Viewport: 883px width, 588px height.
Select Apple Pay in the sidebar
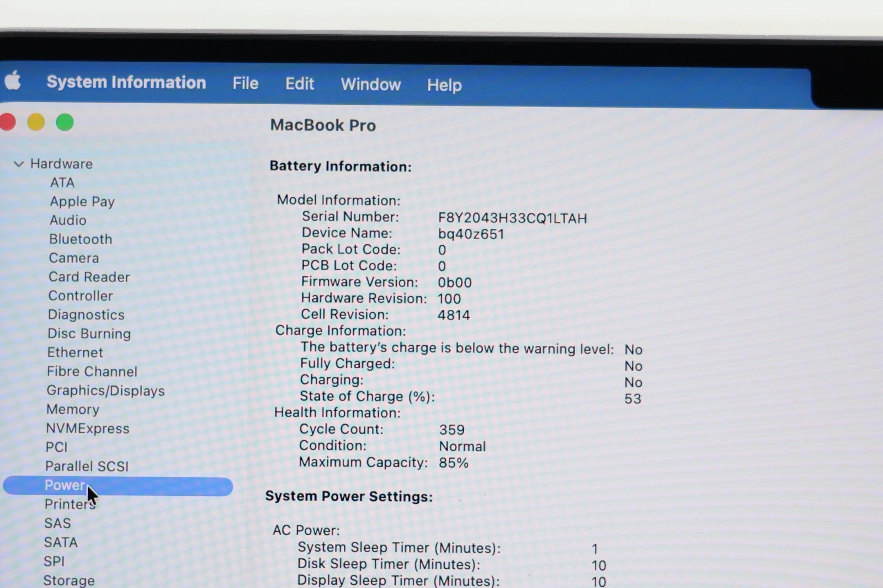tap(82, 201)
